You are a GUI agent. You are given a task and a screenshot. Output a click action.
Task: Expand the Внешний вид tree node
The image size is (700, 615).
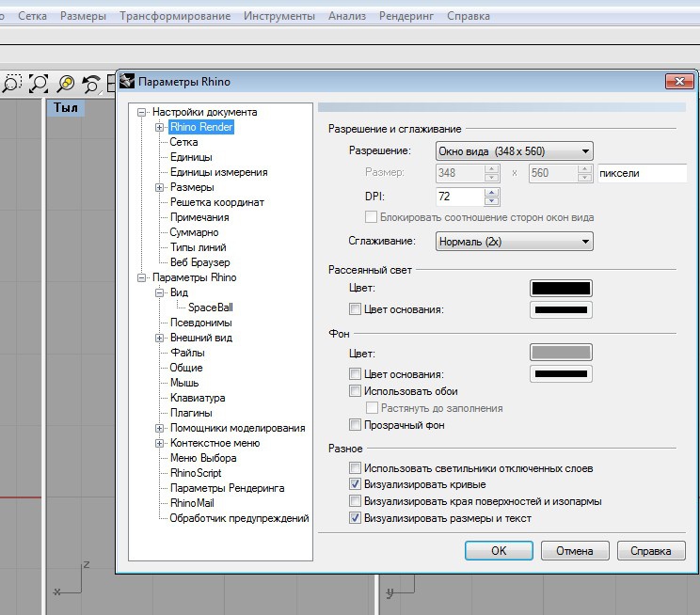pyautogui.click(x=160, y=338)
